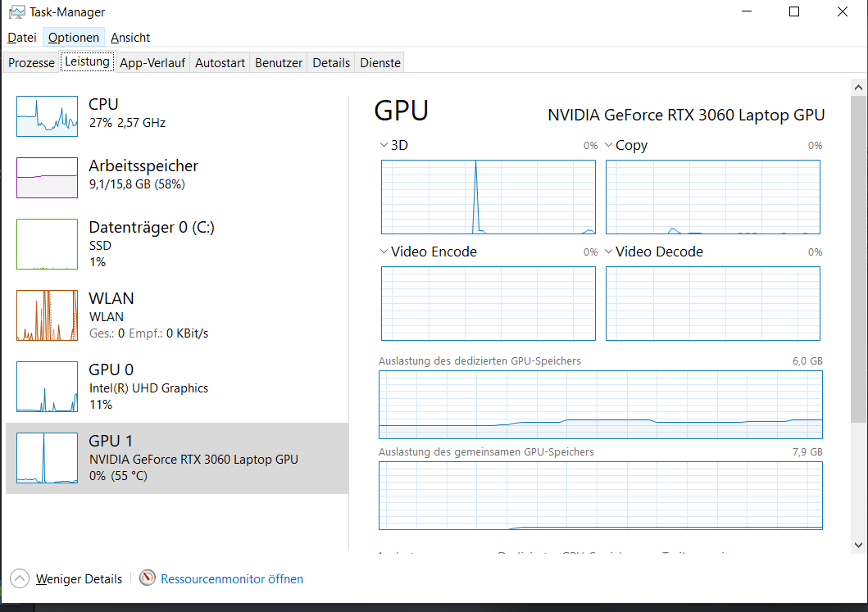Click 'Auslastung des gemeinsamen GPU-Speichers' label
Screen dimensions: 868x612
(486, 452)
